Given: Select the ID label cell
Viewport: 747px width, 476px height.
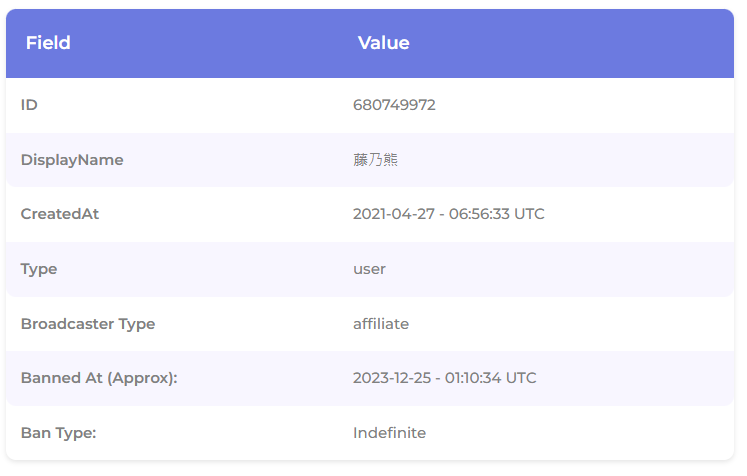Looking at the screenshot, I should pos(29,105).
